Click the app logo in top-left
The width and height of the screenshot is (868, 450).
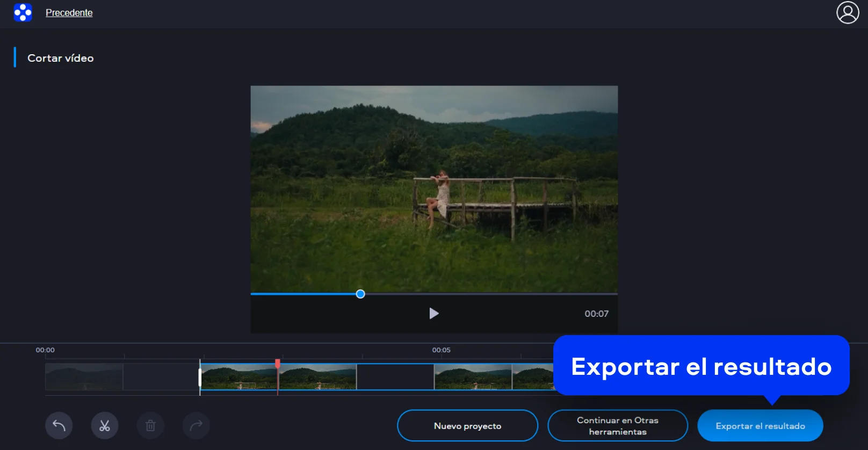click(23, 12)
